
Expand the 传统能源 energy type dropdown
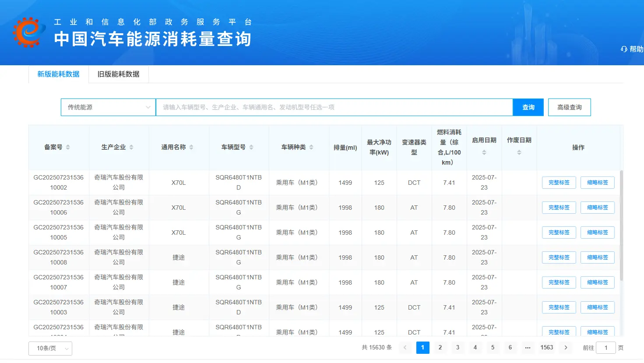pos(108,107)
